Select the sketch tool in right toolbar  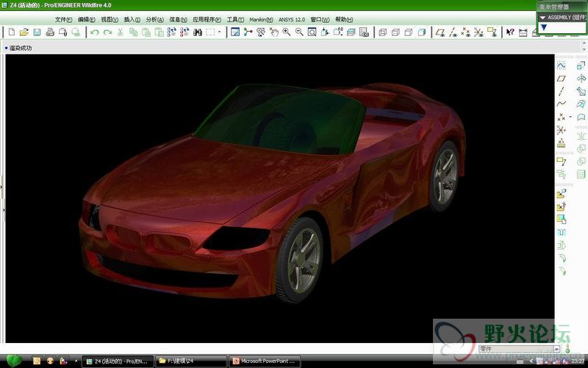click(x=561, y=66)
